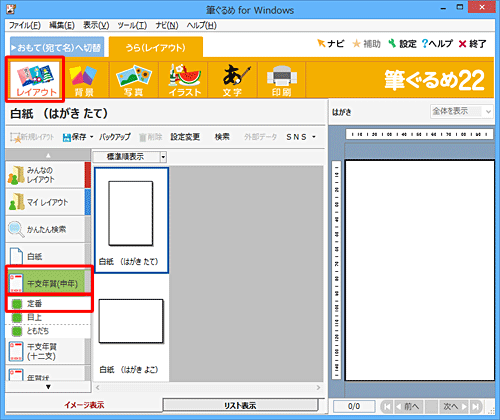Open the 印刷 print tool
The width and height of the screenshot is (500, 420).
click(x=282, y=80)
